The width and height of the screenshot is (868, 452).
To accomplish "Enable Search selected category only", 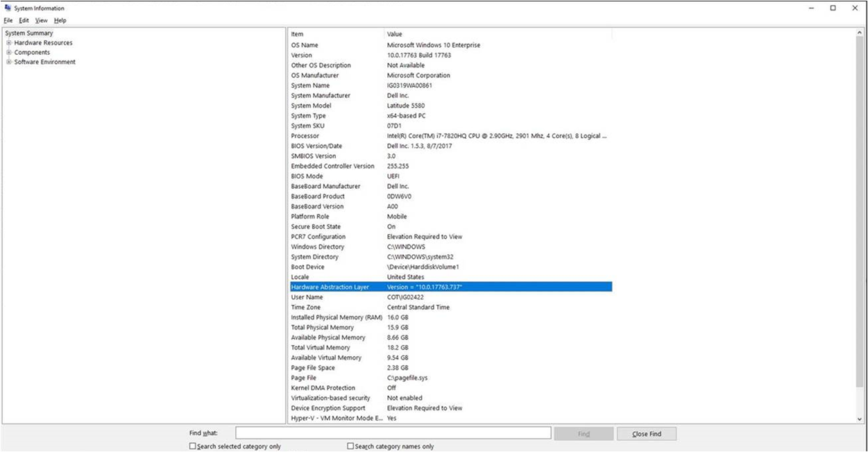I will 192,446.
